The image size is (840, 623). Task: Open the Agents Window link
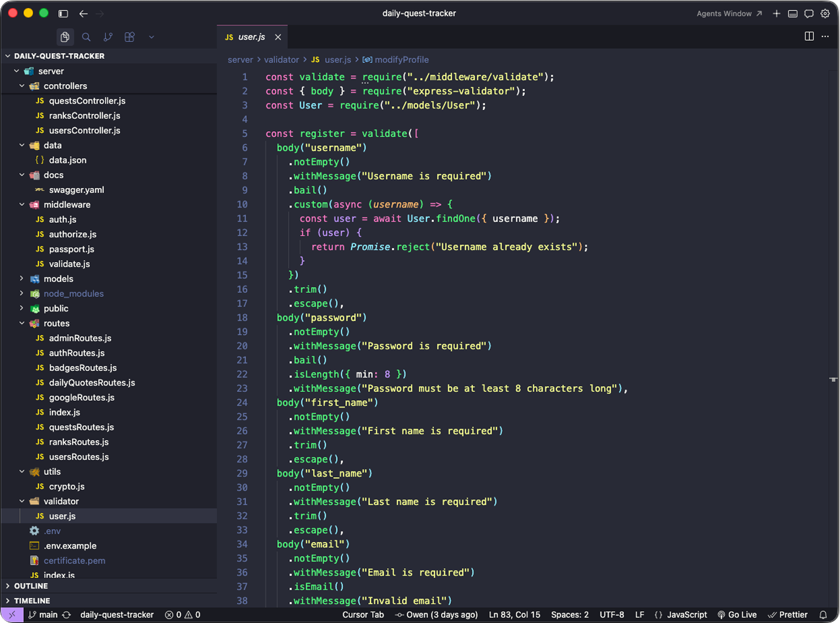(x=729, y=13)
